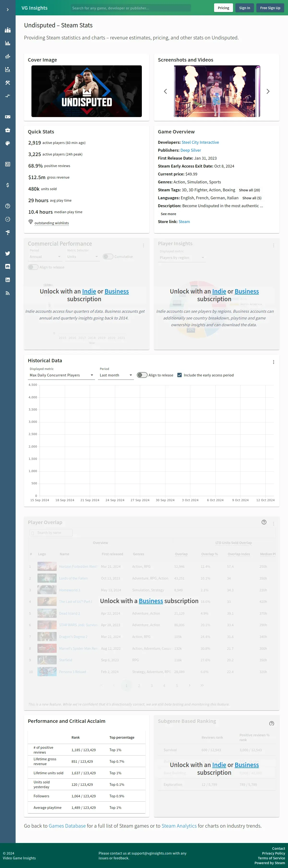The image size is (288, 868).
Task: Open Privacy Policy link in footer
Action: [274, 854]
